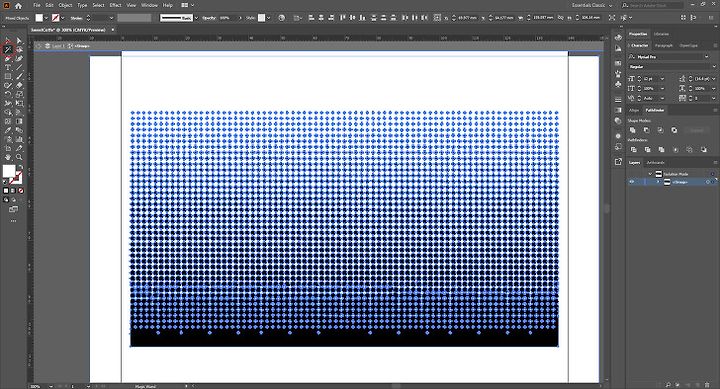Select the Line Segment tool
The height and width of the screenshot is (389, 720).
coord(19,68)
